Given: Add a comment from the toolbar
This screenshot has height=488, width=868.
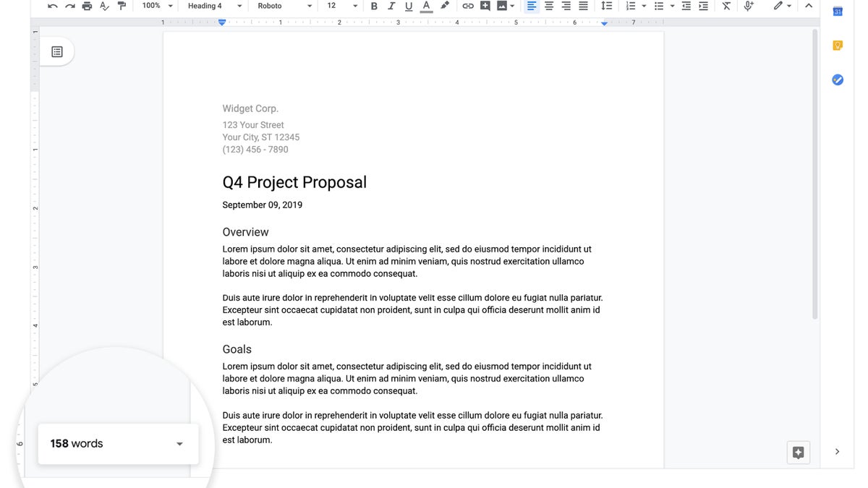Looking at the screenshot, I should (485, 6).
